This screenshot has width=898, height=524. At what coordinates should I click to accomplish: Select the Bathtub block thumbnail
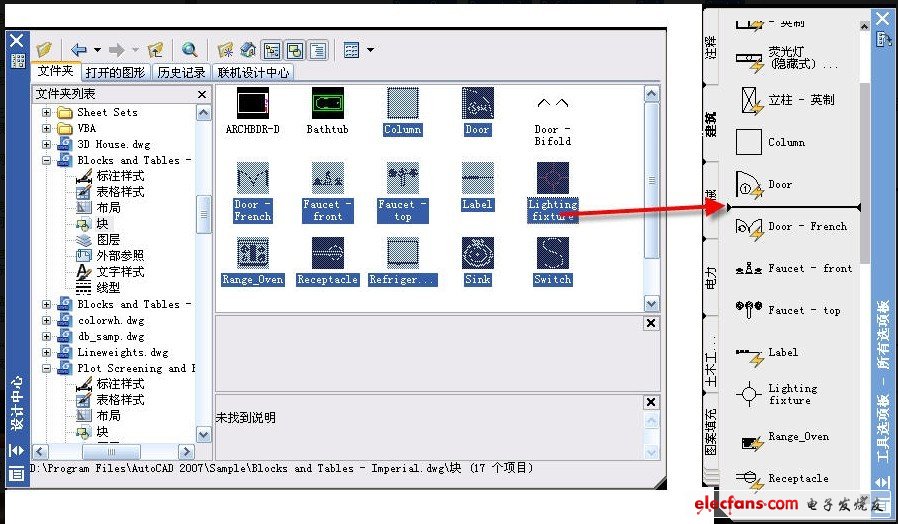pyautogui.click(x=327, y=103)
